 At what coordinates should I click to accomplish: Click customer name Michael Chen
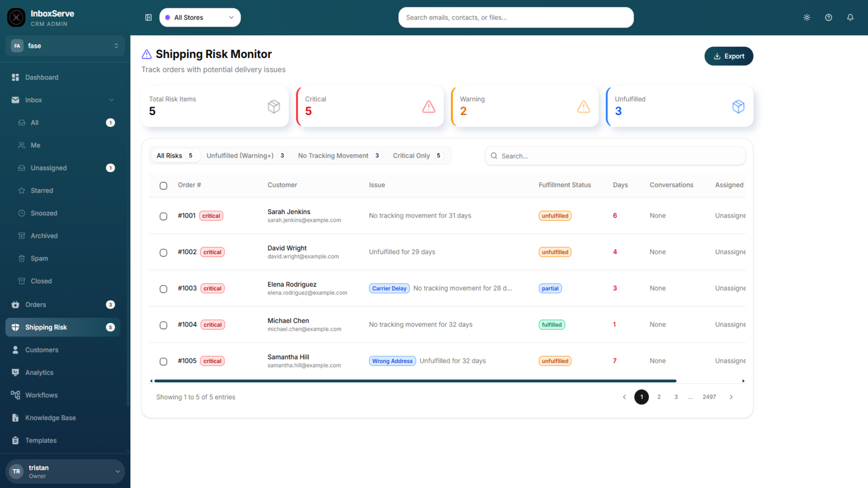click(x=288, y=321)
